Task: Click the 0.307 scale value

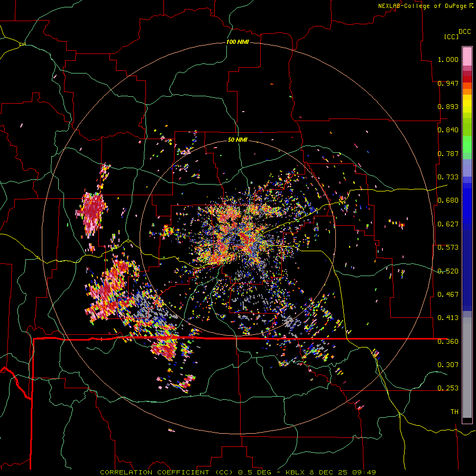Action: coord(448,364)
